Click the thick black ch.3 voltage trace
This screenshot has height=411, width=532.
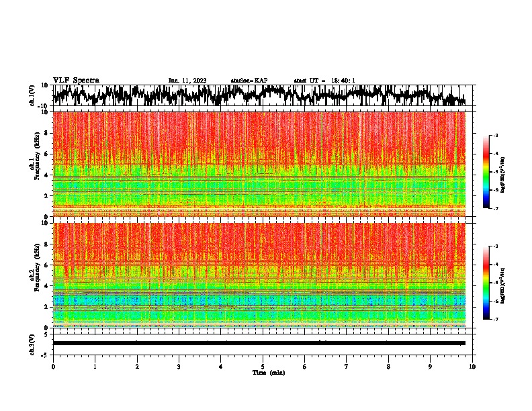pos(259,343)
